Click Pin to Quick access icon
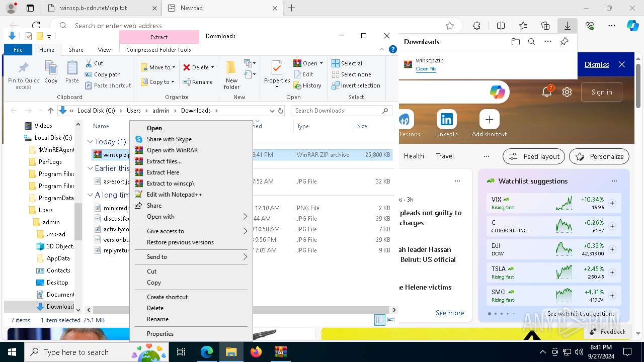 point(23,76)
